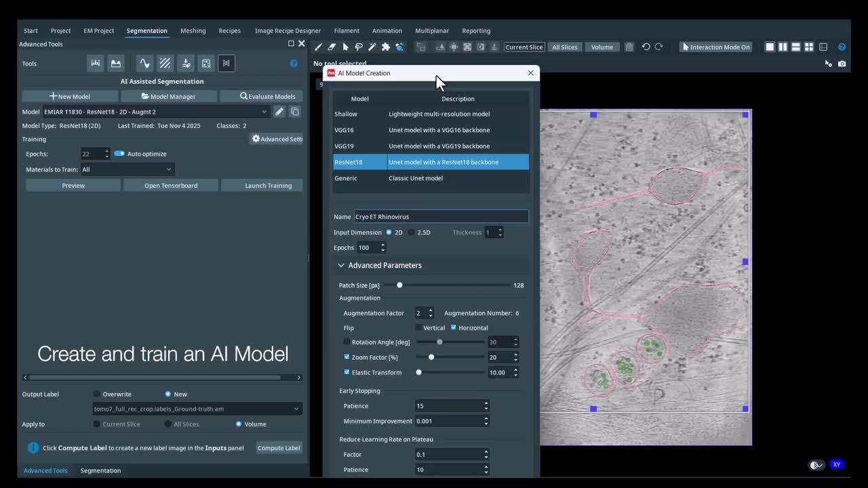This screenshot has height=488, width=868.
Task: Open the Filament tab
Action: coord(347,30)
